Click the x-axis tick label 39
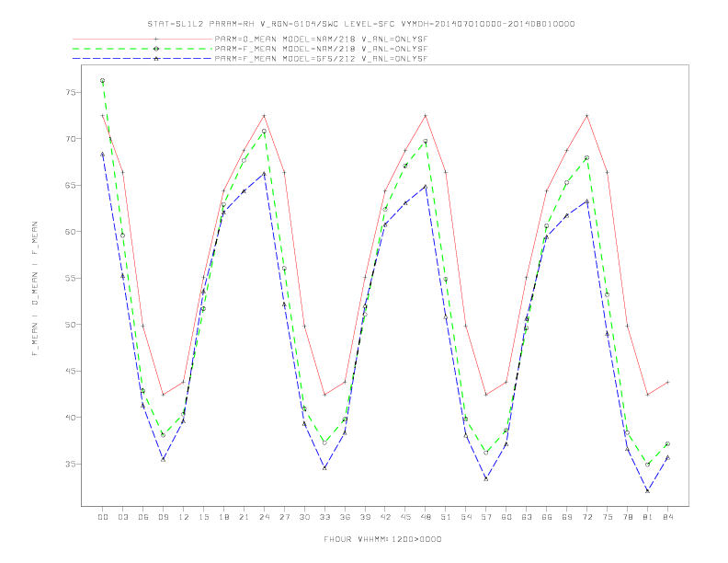 pos(365,517)
